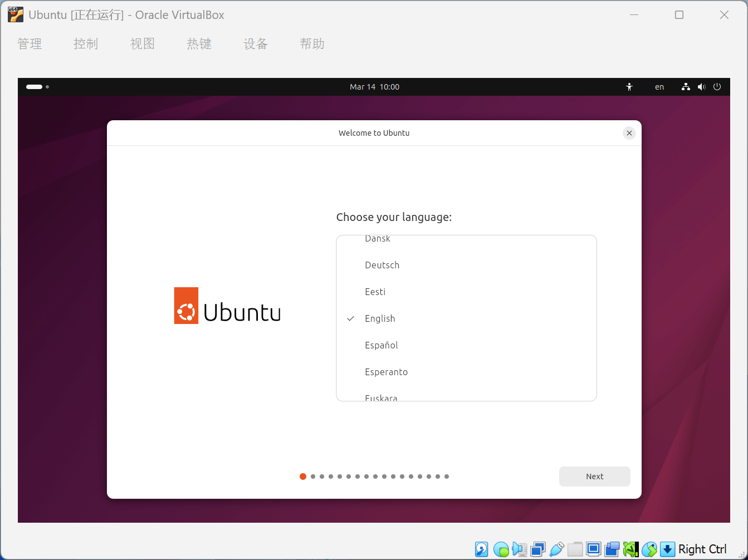Open the Mar 14 10:00 clock menu
The height and width of the screenshot is (560, 748).
point(374,87)
